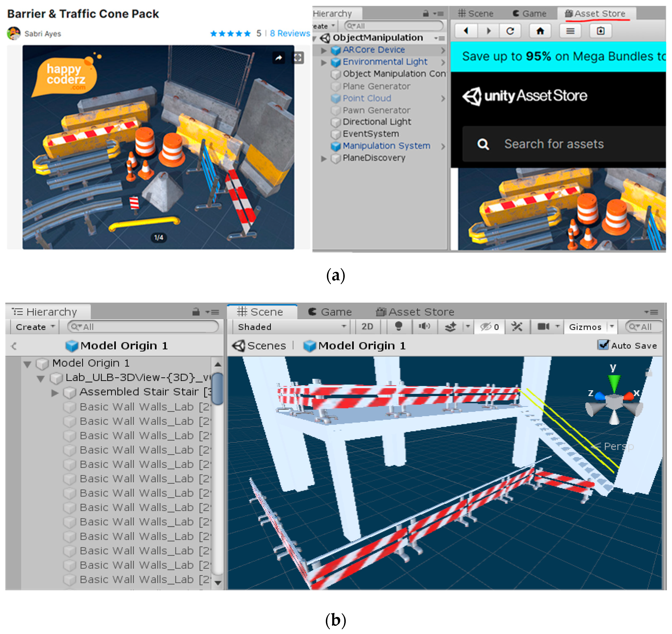Toggle Persp projection label on gizmo
The width and height of the screenshot is (672, 634).
pos(619,446)
